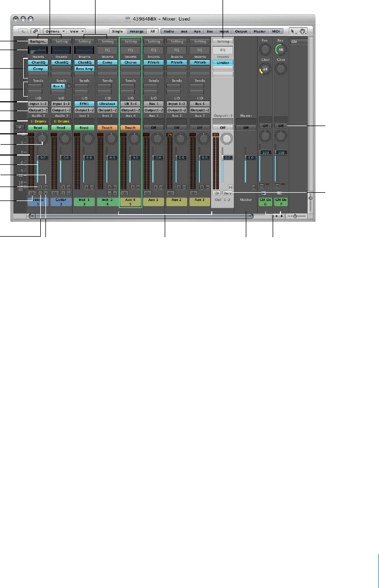
Task: Record-enable the Guitar channel
Action: [x=69, y=193]
